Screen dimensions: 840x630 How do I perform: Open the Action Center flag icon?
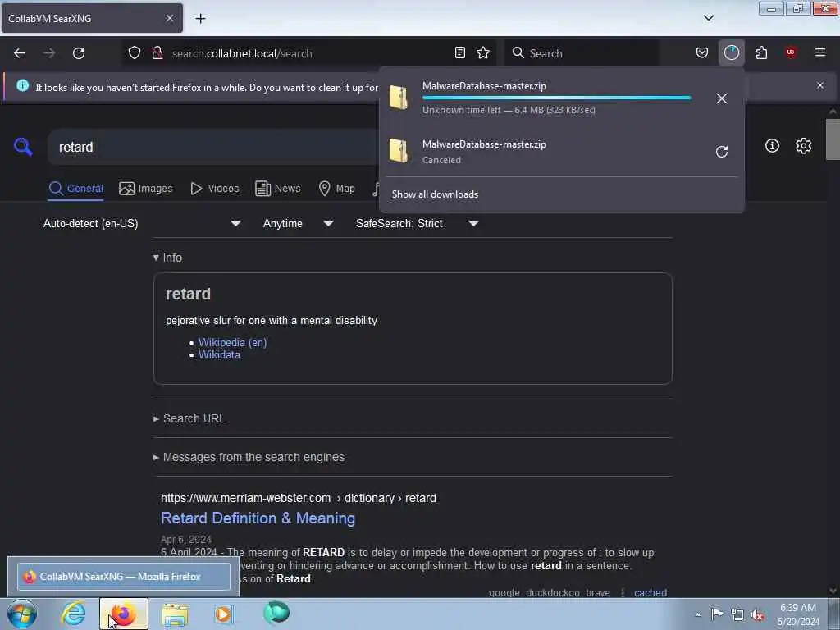coord(716,614)
